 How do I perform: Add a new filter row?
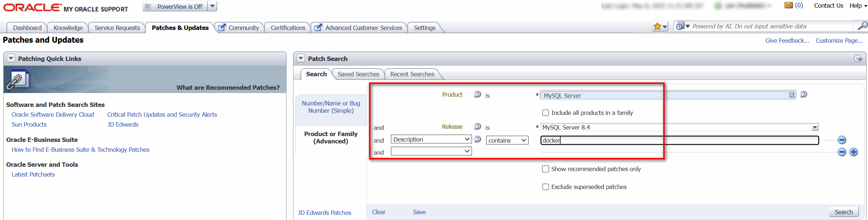853,152
